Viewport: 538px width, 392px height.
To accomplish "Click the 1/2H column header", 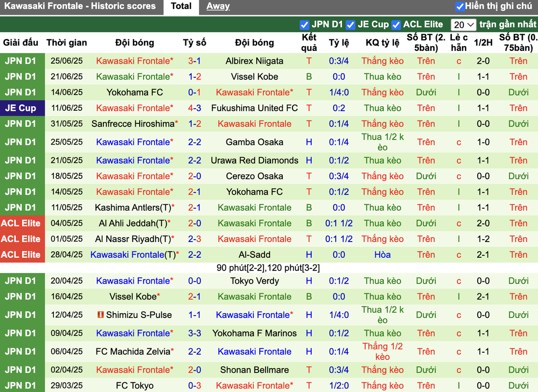I will point(483,43).
